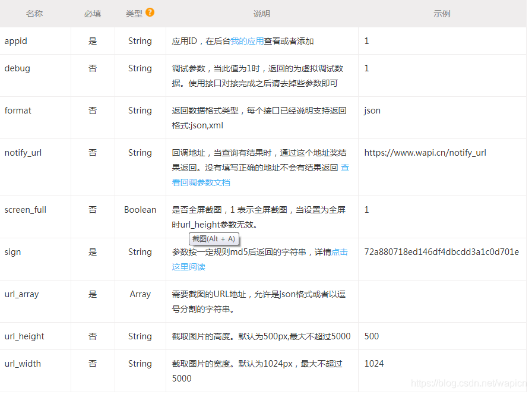Click the url_array description starting 需要截图的URL地址
This screenshot has width=532, height=394.
[x=258, y=302]
